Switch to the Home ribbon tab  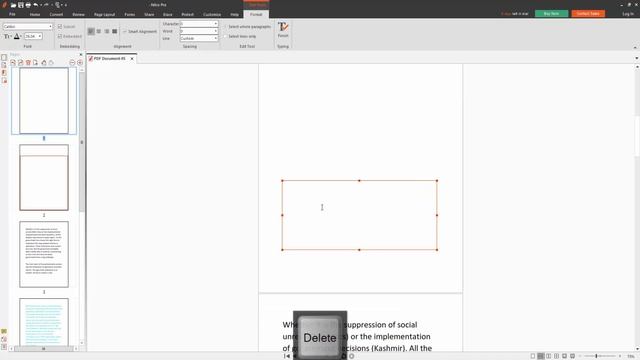35,14
